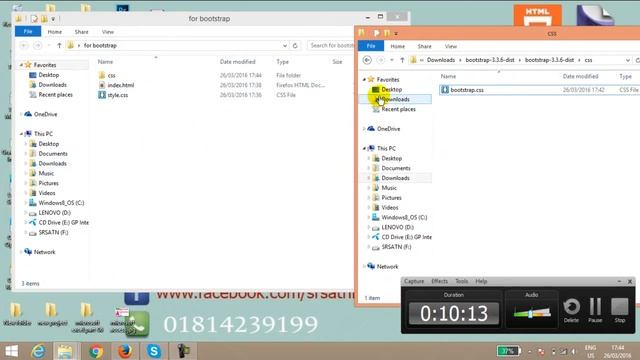
Task: Click Search for bootstrap search field
Action: coord(331,45)
